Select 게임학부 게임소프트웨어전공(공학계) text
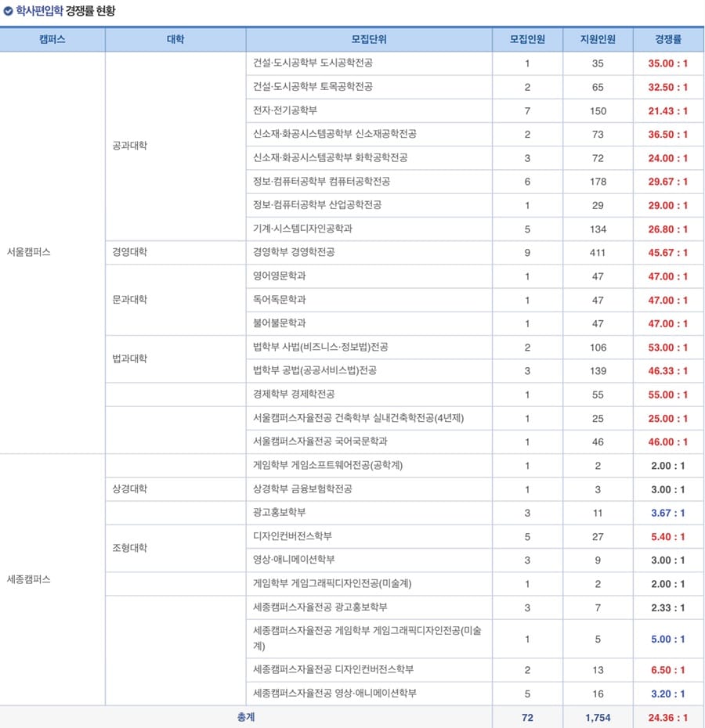Image resolution: width=705 pixels, height=728 pixels. [x=327, y=465]
